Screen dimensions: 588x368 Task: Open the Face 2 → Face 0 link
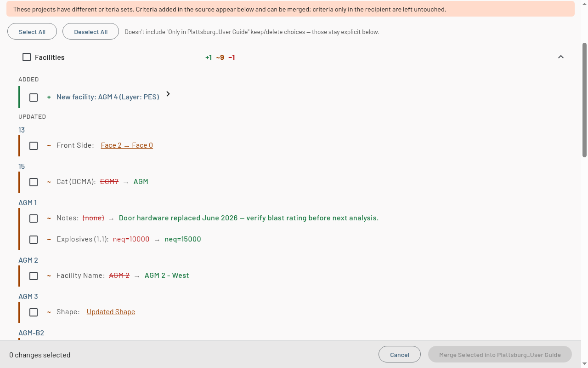[x=127, y=145]
